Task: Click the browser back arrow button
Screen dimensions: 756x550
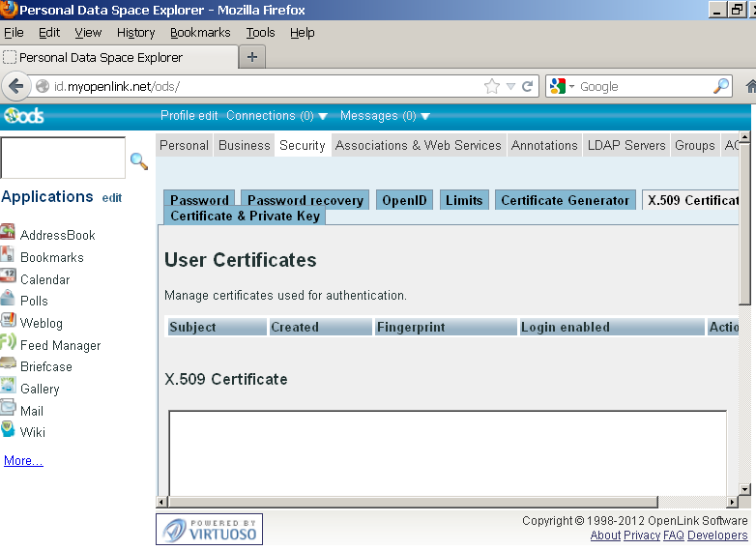Action: [16, 86]
